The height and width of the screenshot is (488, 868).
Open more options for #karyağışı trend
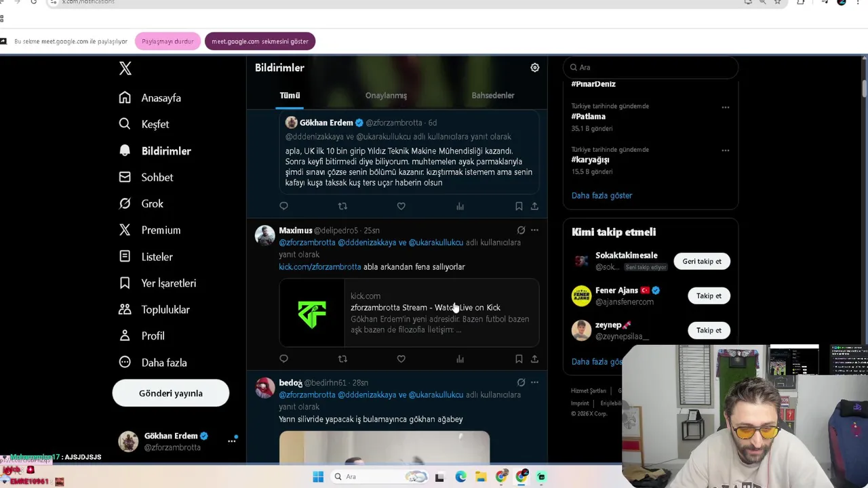pos(726,150)
